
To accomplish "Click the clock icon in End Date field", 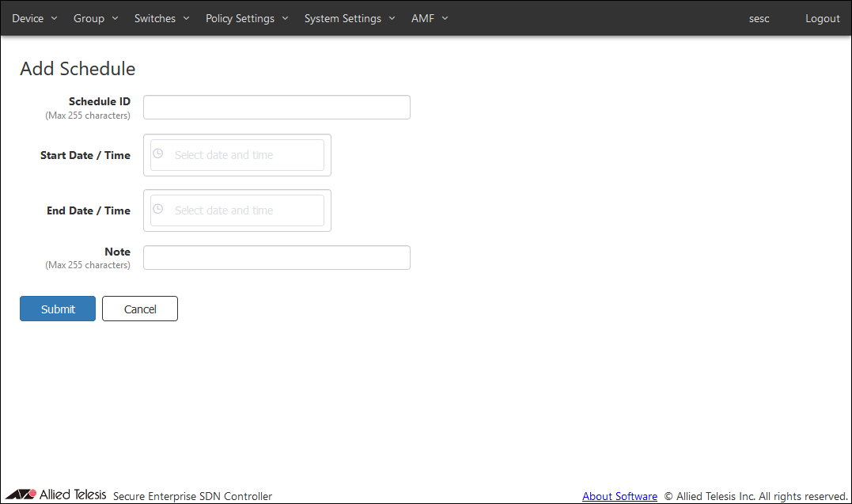I will click(x=157, y=210).
